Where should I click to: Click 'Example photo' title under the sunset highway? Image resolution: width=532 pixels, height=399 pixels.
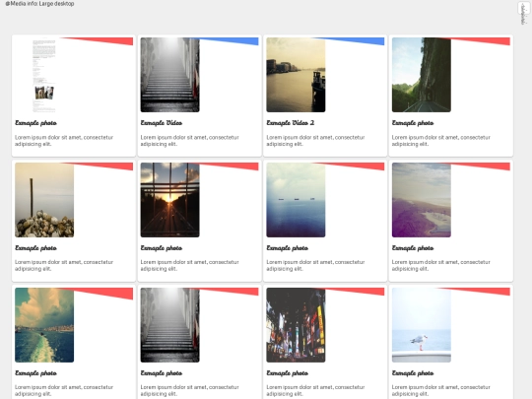point(162,248)
